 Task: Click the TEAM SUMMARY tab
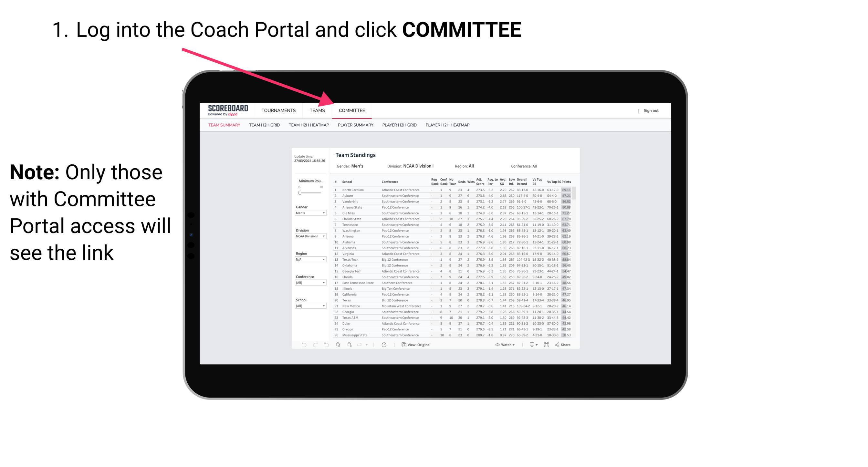coord(224,126)
